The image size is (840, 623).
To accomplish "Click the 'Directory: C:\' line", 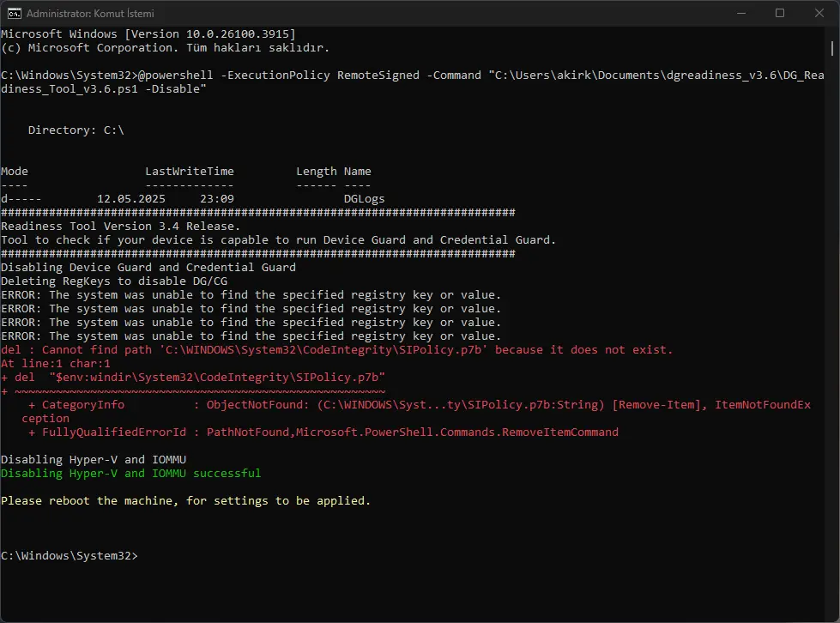I will coord(76,130).
